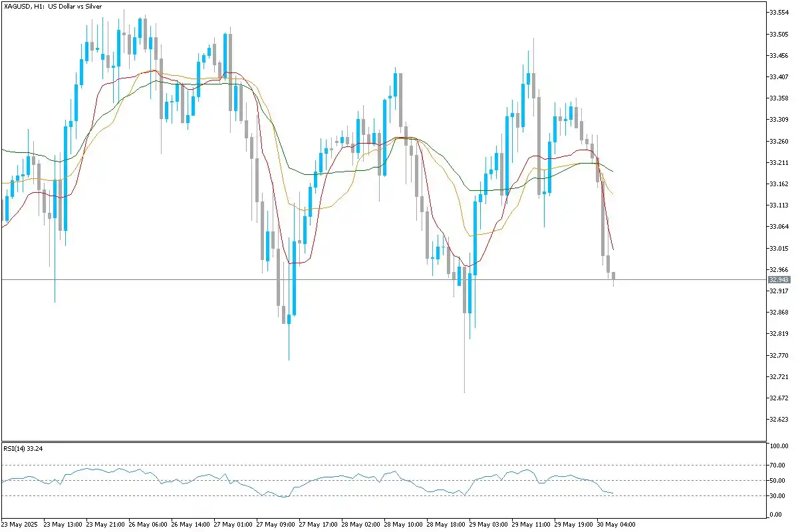798x532 pixels.
Task: Click the 33.407 price axis label
Action: tap(779, 76)
